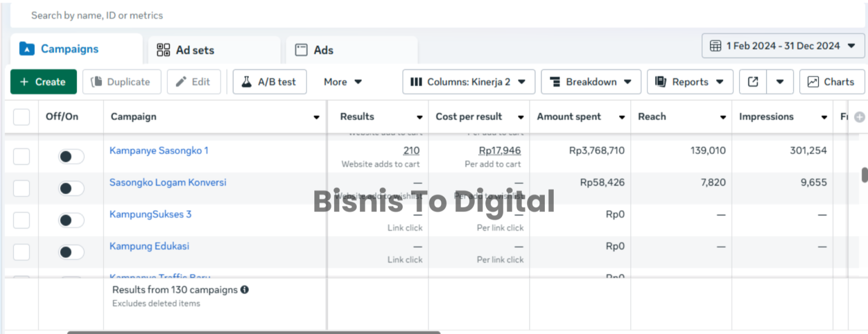Click the results info icon below the table
The image size is (868, 334).
(x=244, y=289)
